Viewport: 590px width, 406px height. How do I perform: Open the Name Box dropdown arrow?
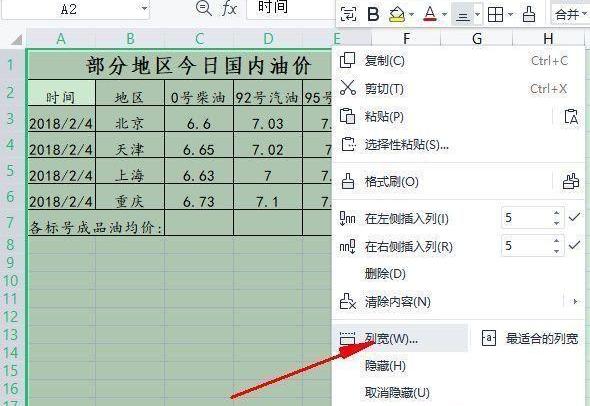144,8
